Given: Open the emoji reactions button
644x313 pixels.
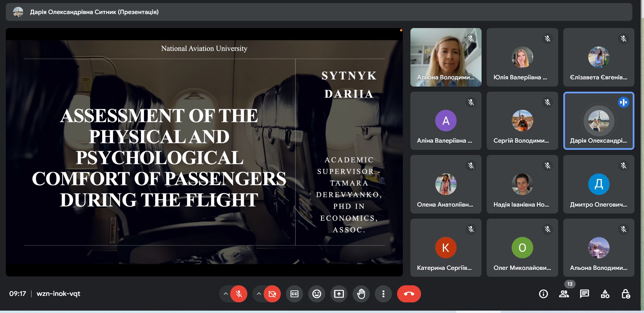Looking at the screenshot, I should (x=316, y=294).
